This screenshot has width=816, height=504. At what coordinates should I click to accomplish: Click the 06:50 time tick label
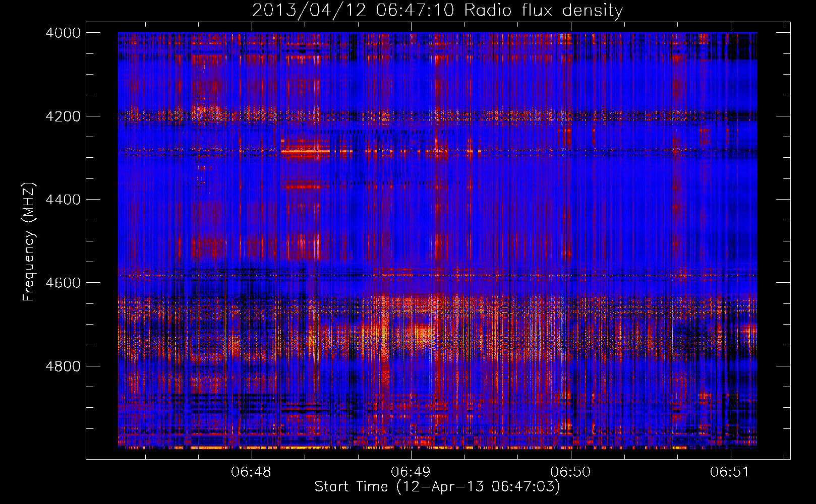click(570, 472)
